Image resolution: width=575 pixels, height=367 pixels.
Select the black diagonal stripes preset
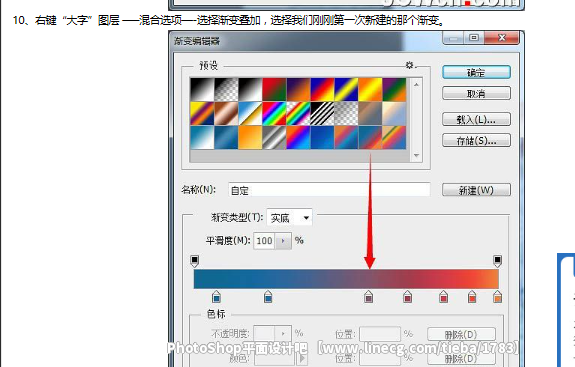[x=322, y=113]
